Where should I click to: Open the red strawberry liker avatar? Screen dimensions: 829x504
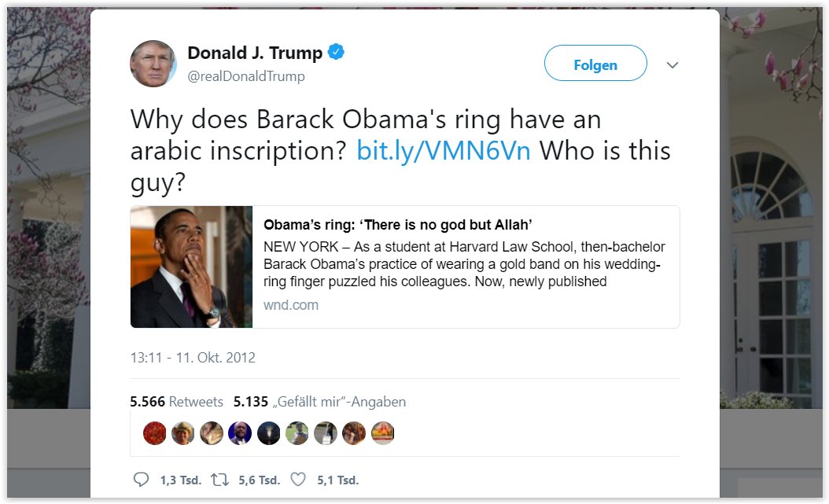155,433
